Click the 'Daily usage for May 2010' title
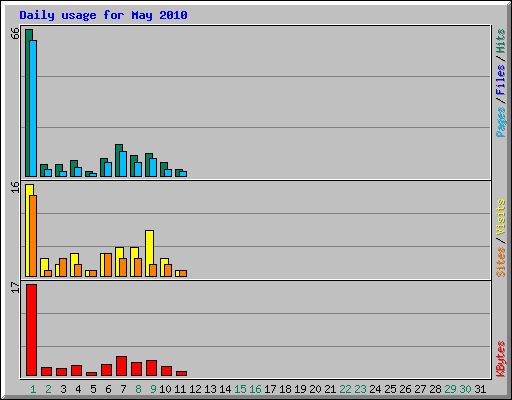This screenshot has height=400, width=512. pyautogui.click(x=103, y=15)
